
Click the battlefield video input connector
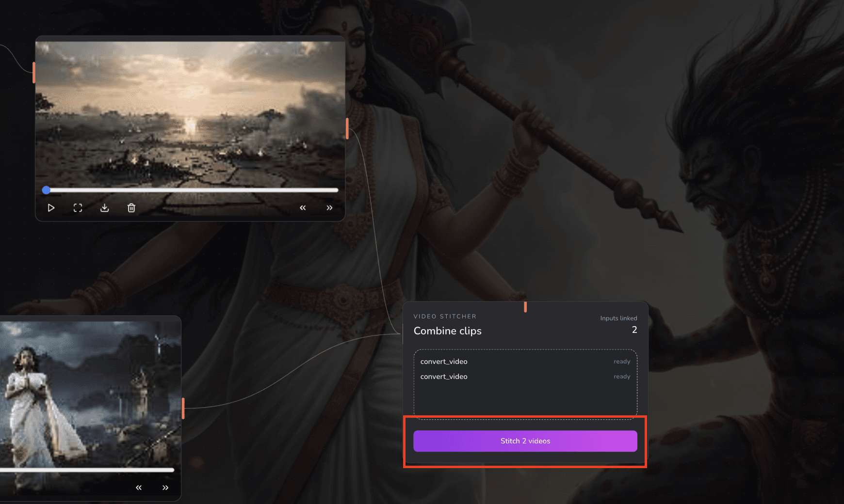tap(34, 72)
